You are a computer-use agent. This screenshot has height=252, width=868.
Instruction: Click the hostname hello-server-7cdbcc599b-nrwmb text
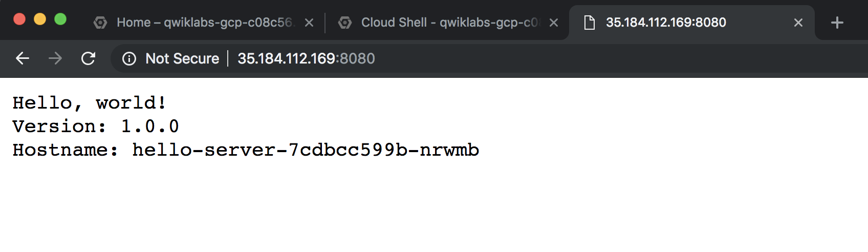click(306, 150)
